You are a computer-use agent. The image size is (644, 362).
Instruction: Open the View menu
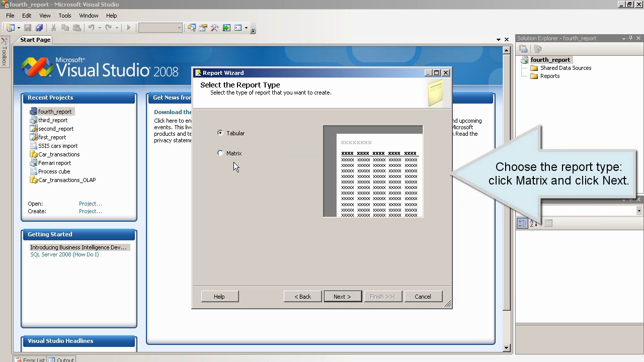(x=45, y=16)
